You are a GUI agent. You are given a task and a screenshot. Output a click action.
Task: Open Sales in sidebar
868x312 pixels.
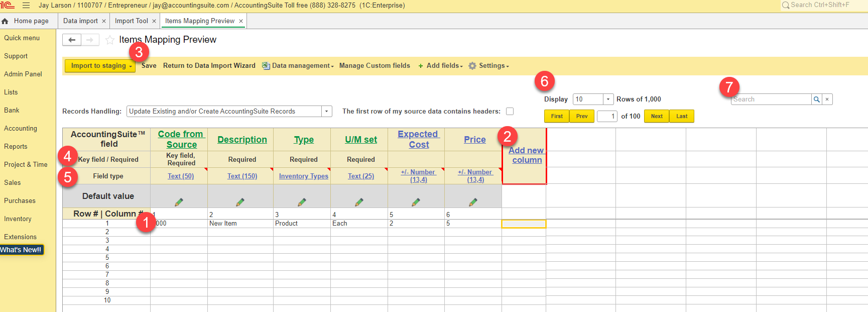click(13, 183)
